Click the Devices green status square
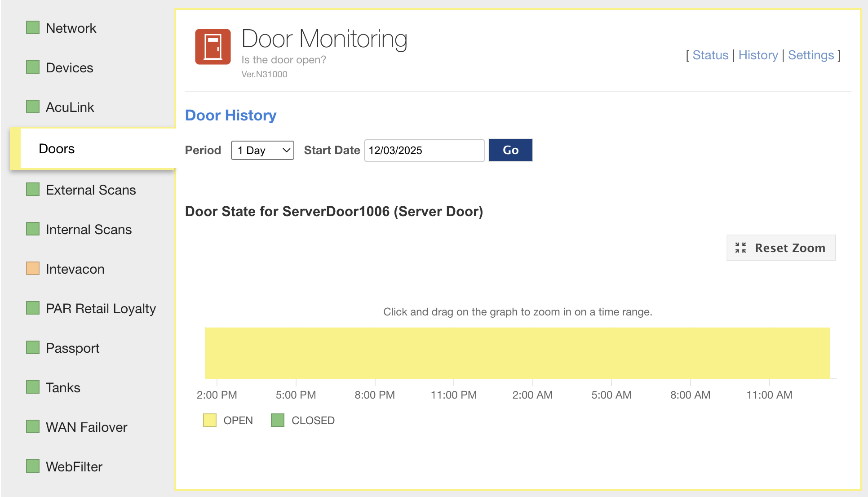Image resolution: width=868 pixels, height=497 pixels. (33, 67)
